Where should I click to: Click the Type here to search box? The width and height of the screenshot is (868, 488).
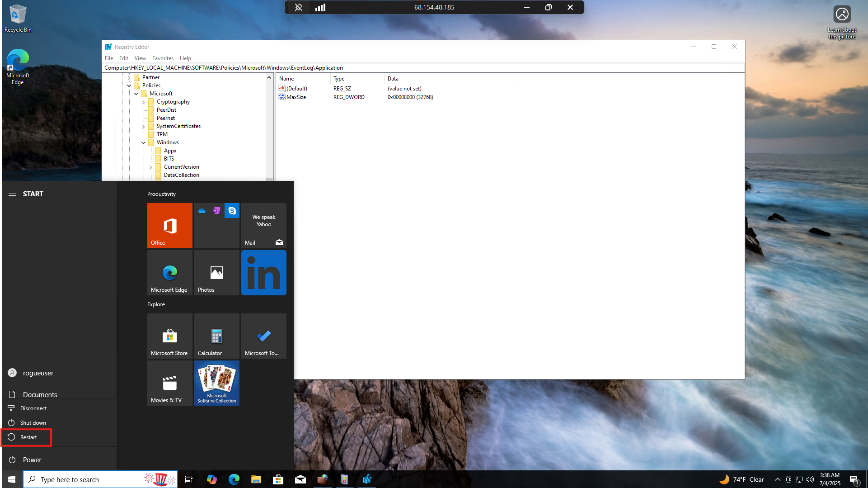(x=90, y=479)
